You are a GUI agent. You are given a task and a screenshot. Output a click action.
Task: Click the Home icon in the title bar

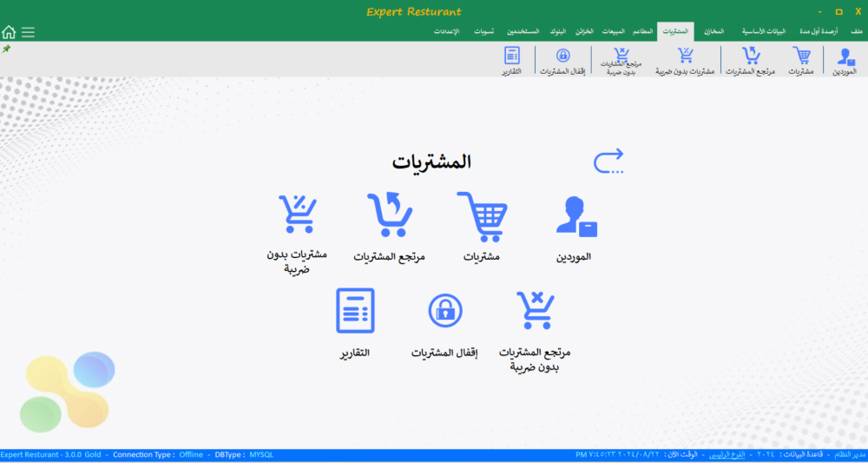click(x=9, y=32)
